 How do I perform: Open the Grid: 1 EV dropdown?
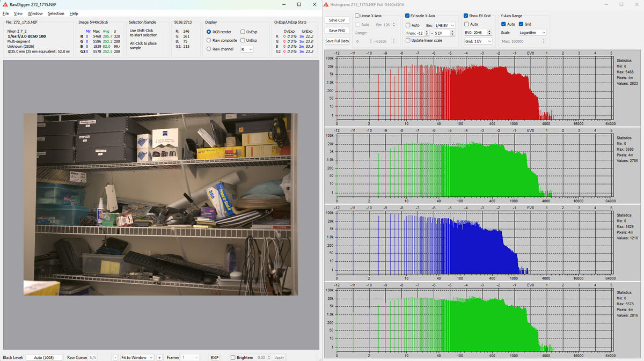[x=478, y=40]
